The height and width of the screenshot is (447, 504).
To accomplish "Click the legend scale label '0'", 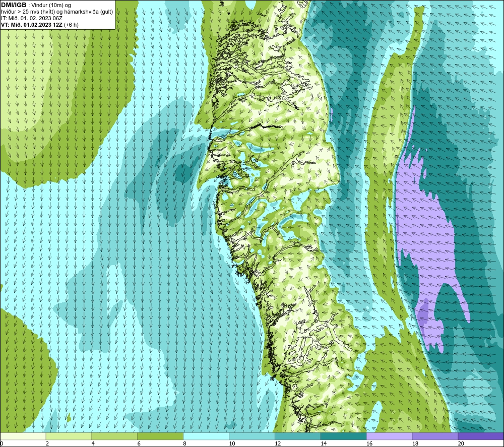I will coord(2,444).
